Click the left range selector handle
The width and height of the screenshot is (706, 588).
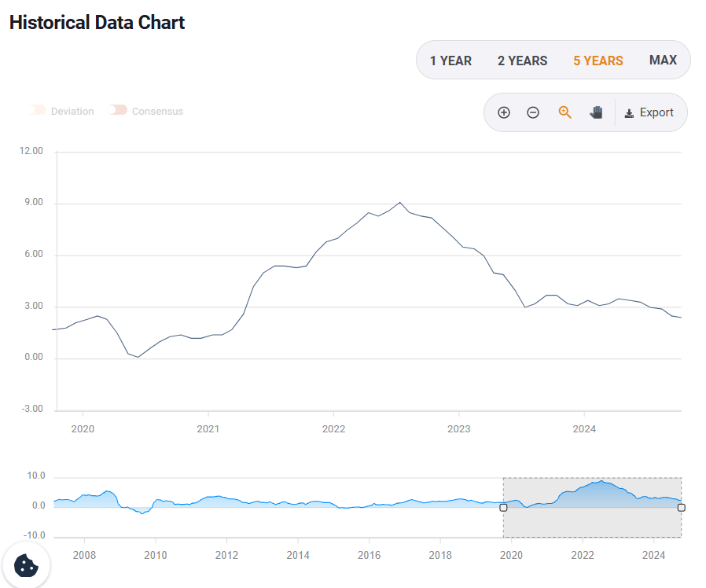tap(503, 507)
